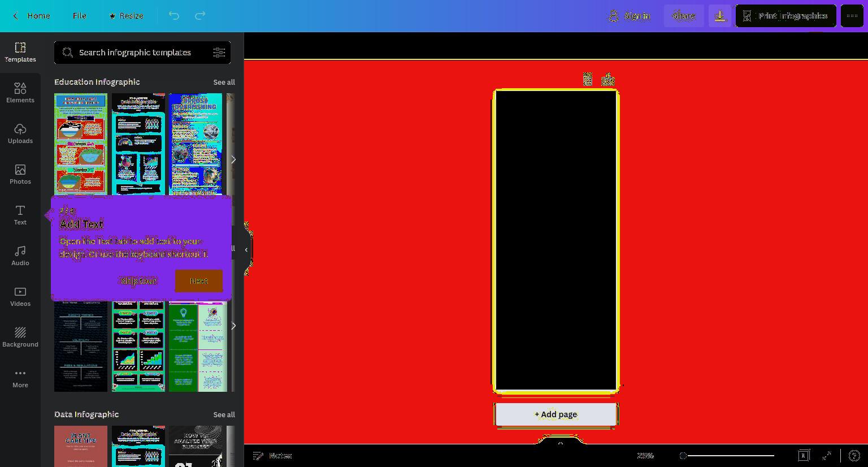868x467 pixels.
Task: Click Sign in
Action: tap(630, 16)
